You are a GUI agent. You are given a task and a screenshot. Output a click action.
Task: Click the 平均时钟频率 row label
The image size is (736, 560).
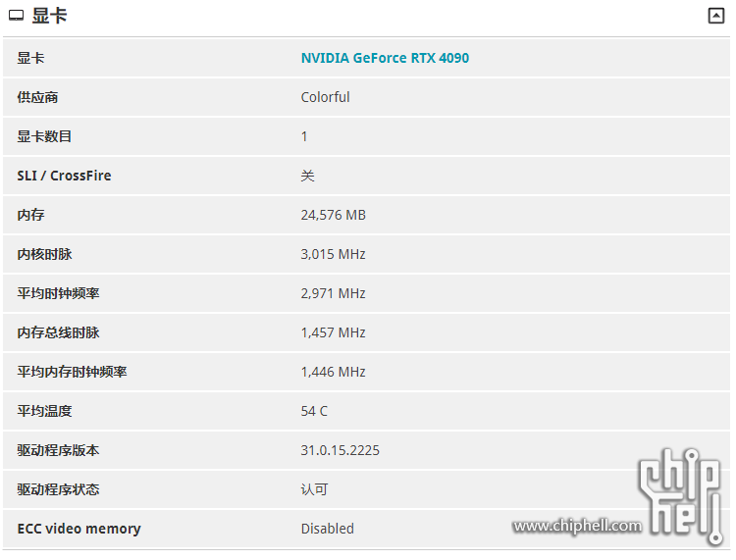[58, 293]
